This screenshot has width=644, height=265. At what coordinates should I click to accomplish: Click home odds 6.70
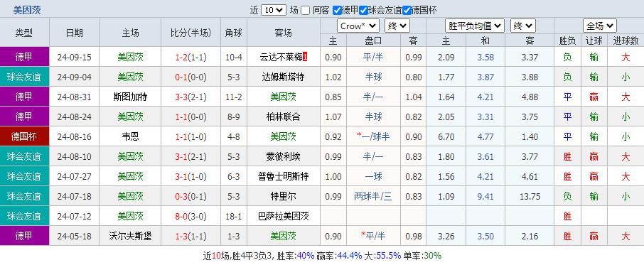coord(446,136)
